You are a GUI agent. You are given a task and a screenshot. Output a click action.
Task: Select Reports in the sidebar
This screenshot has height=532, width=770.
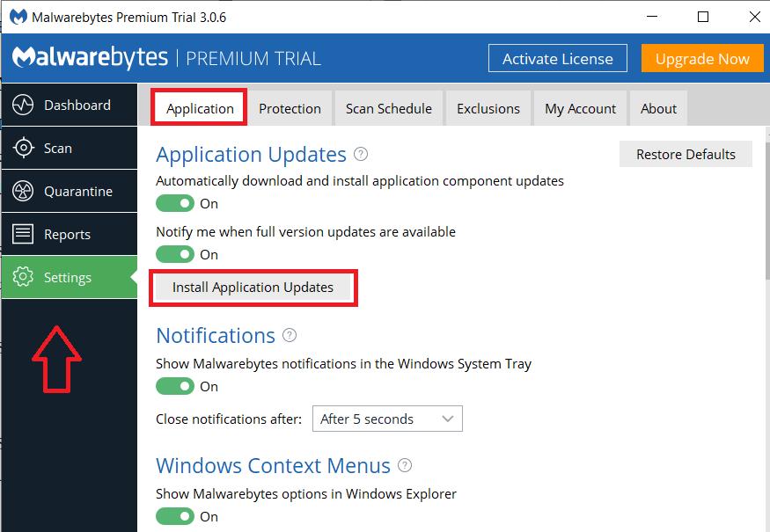point(70,234)
